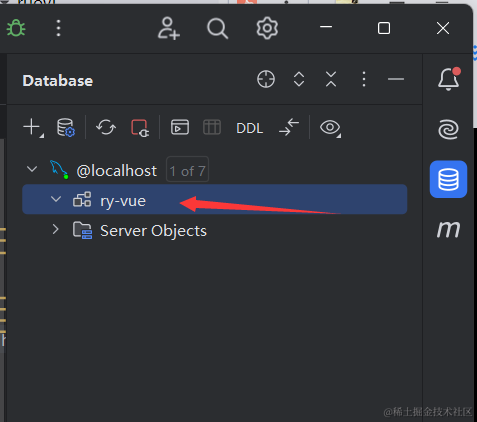477x422 pixels.
Task: Collapse the @localhost node
Action: tap(32, 169)
